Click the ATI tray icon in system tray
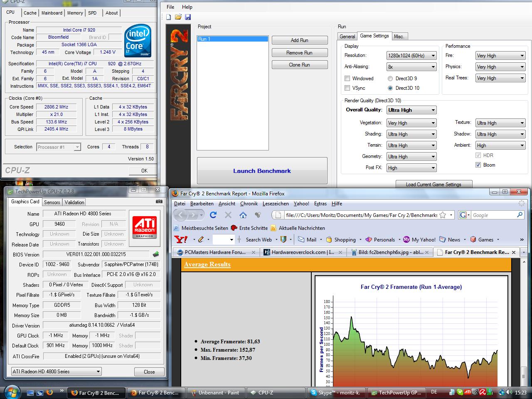Screen dimensions: 532x399 pyautogui.click(x=468, y=392)
